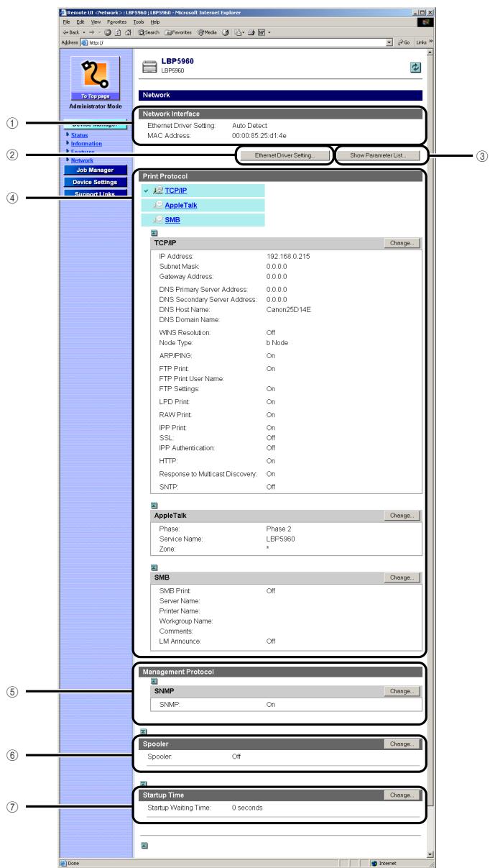Click Change button for SNMP

point(402,691)
